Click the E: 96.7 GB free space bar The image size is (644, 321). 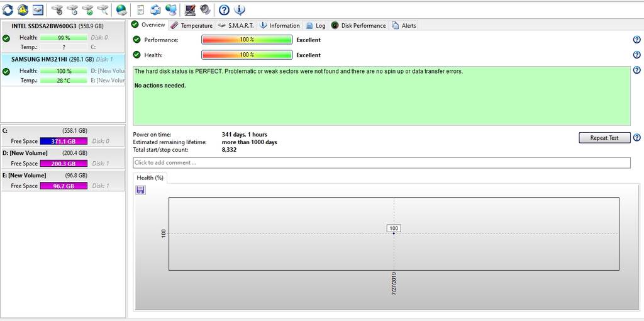(x=64, y=186)
